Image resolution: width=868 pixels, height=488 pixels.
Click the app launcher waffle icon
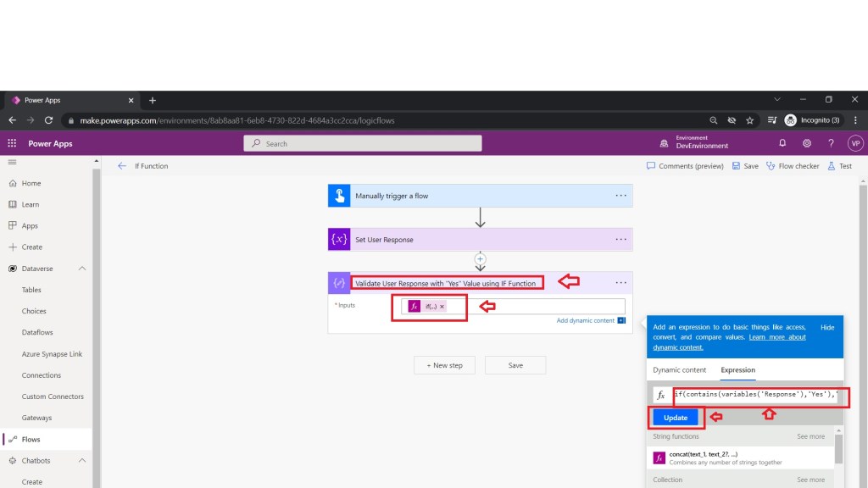pos(12,143)
